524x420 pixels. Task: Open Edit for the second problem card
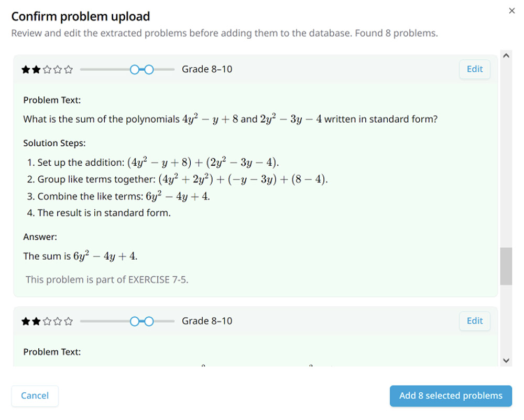[474, 321]
